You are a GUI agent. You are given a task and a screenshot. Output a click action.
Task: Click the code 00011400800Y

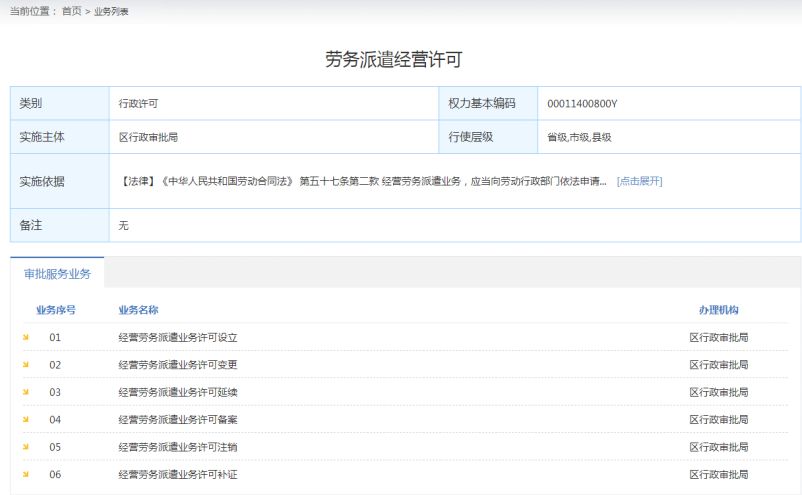point(582,104)
